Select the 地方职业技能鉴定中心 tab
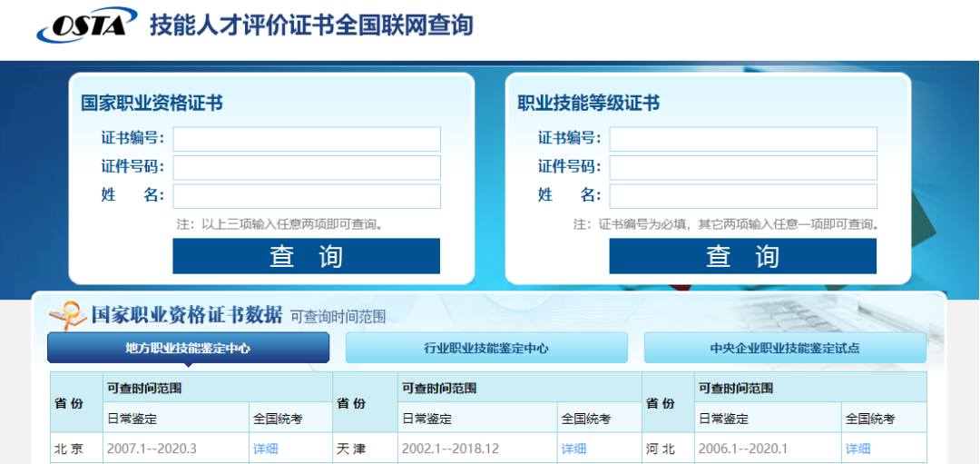This screenshot has height=464, width=980. click(188, 348)
